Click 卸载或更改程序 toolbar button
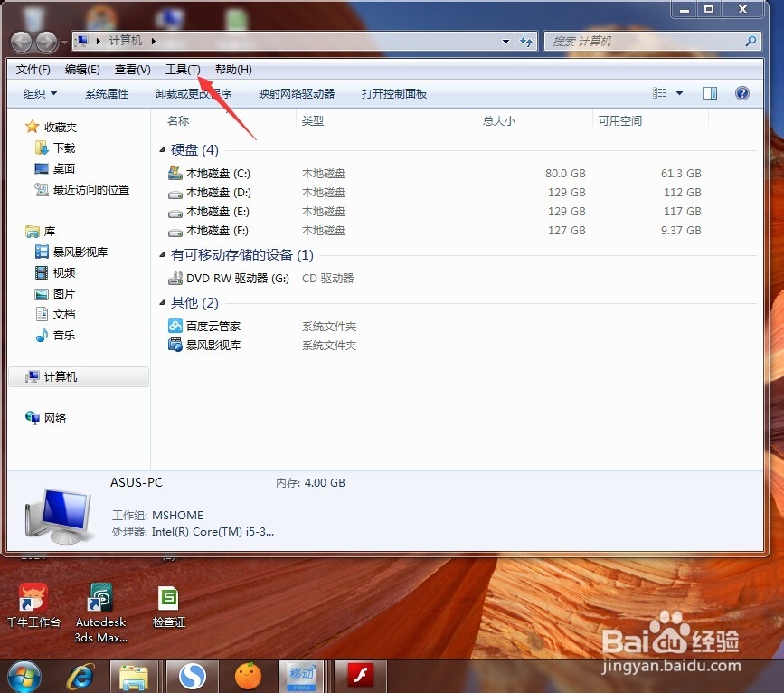Screen dimensions: 784x693 (x=194, y=93)
